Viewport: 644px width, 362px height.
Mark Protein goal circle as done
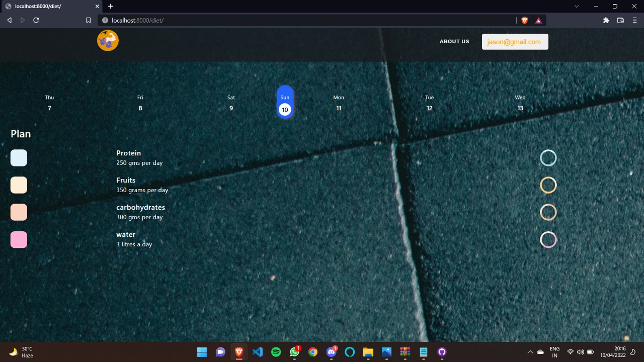tap(548, 158)
